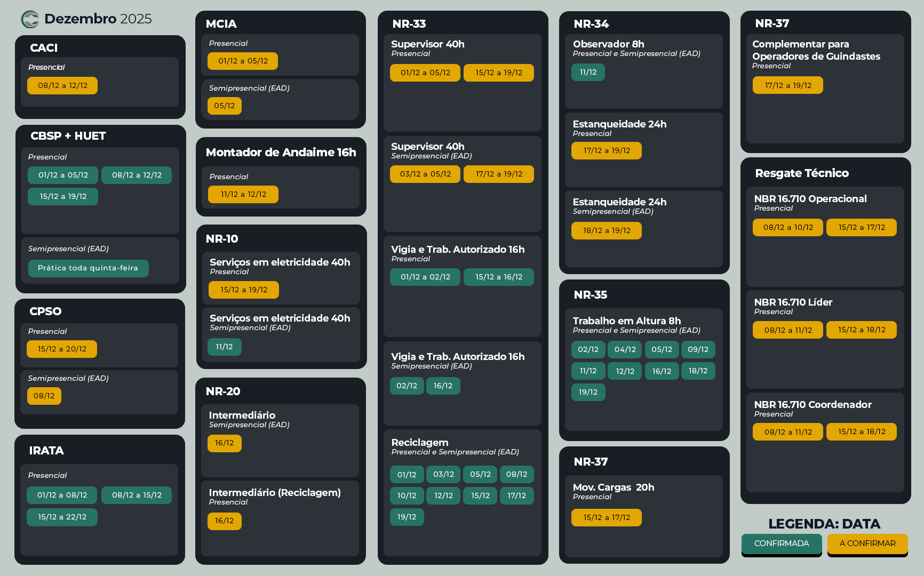Viewport: 924px width, 576px height.
Task: Choose CPSO Presencial 15/12 a 20/12
Action: pos(62,349)
